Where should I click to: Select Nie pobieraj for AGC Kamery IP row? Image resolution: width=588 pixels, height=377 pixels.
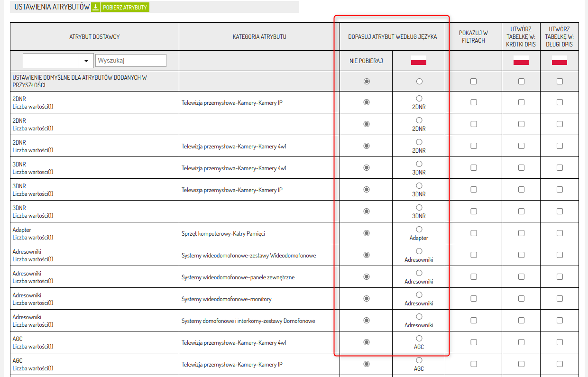(367, 364)
